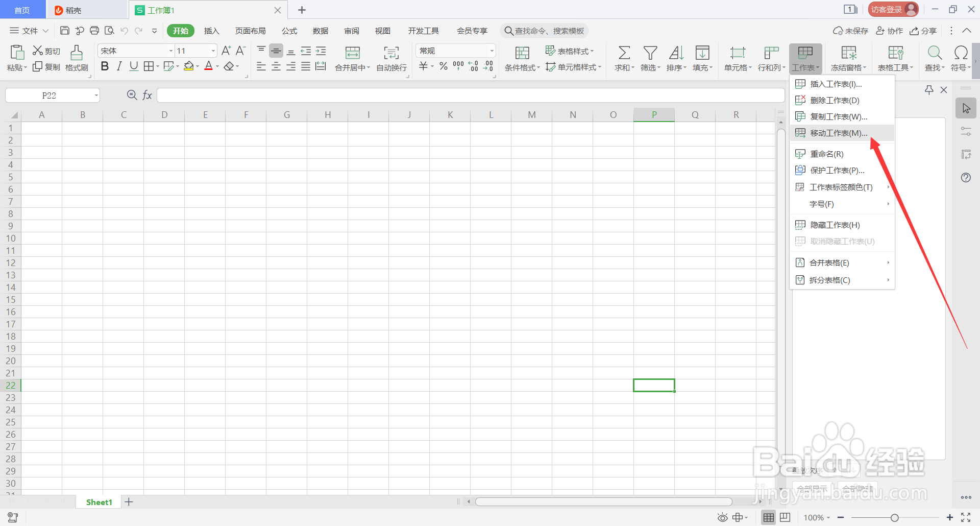Image resolution: width=980 pixels, height=526 pixels.
Task: Decrease font size with A- icon
Action: (x=240, y=51)
